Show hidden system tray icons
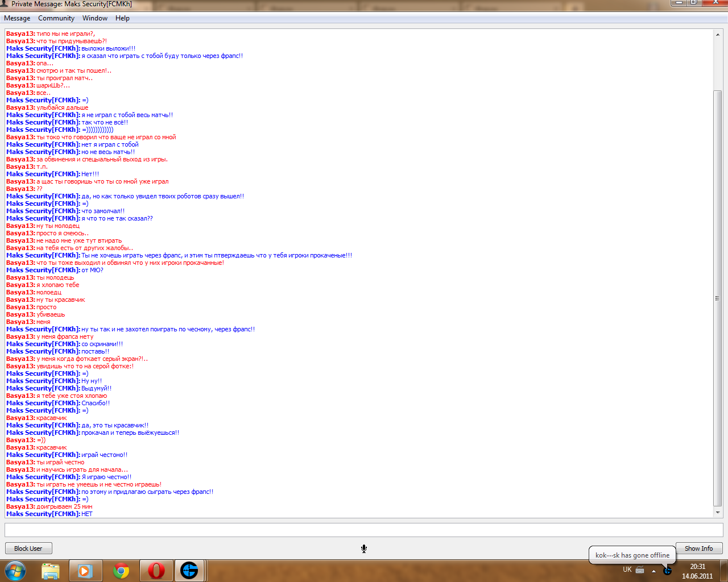This screenshot has height=582, width=728. [x=653, y=571]
